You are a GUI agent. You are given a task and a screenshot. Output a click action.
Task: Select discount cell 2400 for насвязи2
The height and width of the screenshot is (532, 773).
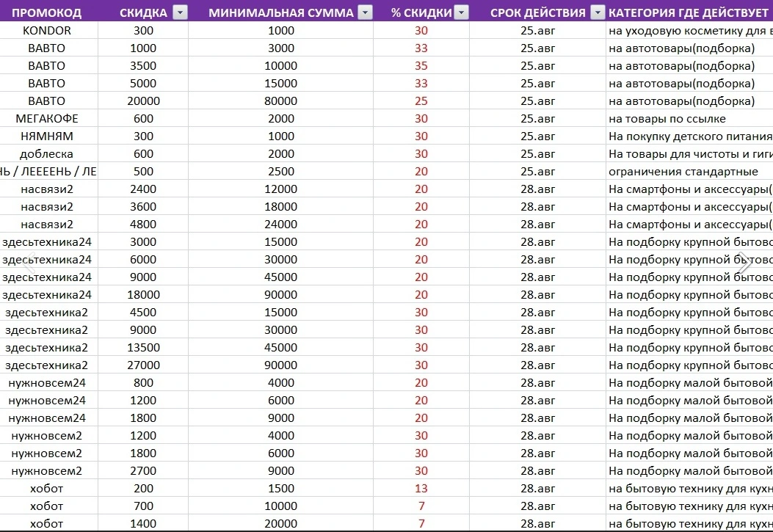(143, 189)
